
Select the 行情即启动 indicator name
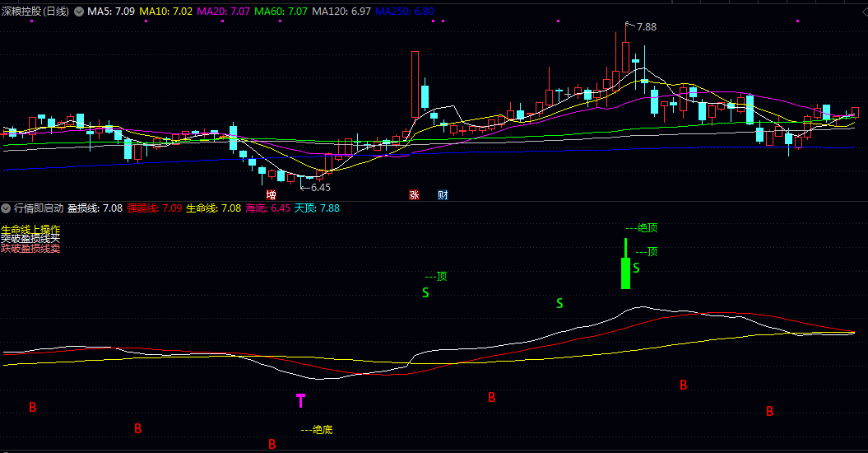click(x=38, y=208)
